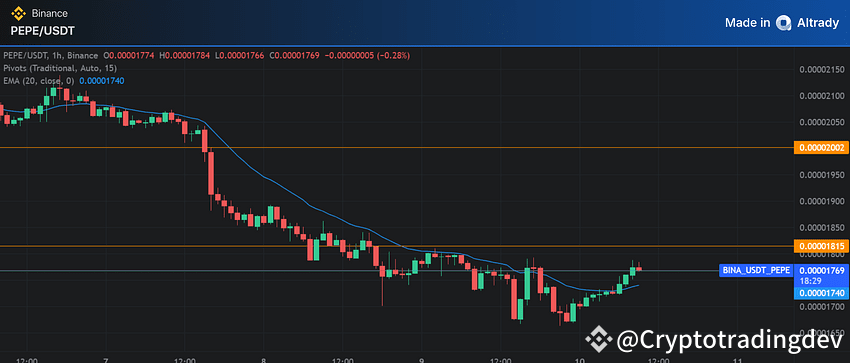Click the Altrady logo icon

pos(783,23)
